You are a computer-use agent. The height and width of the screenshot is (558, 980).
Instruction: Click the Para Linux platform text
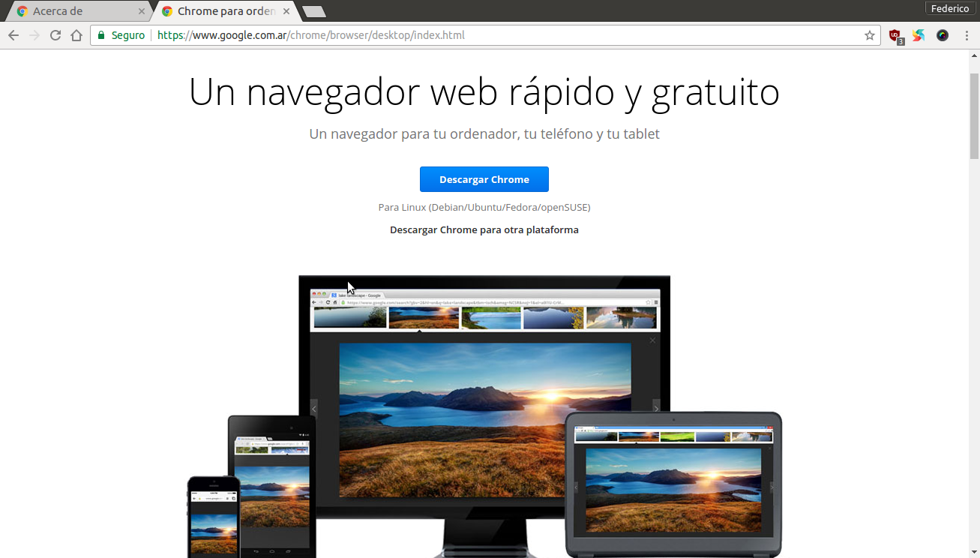[x=484, y=207]
